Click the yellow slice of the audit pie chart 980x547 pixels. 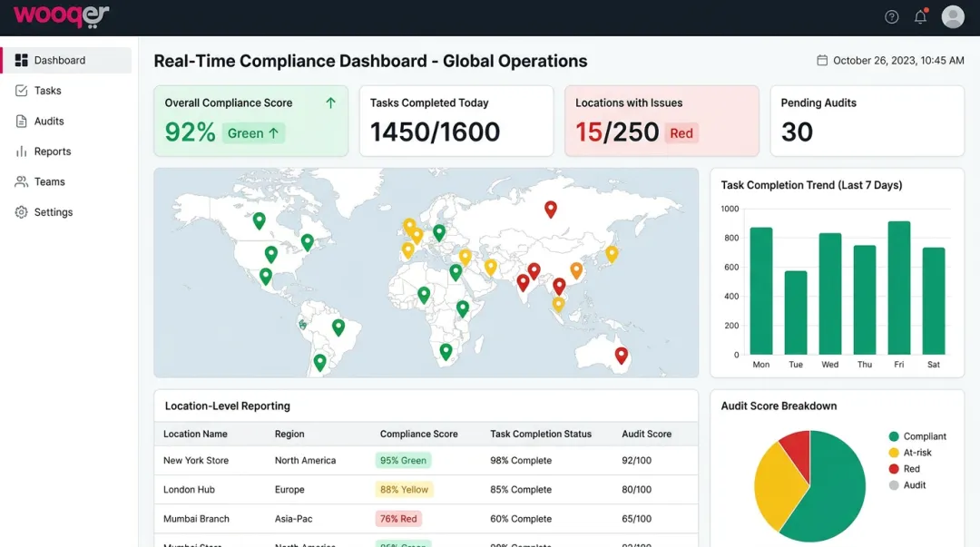pyautogui.click(x=777, y=488)
